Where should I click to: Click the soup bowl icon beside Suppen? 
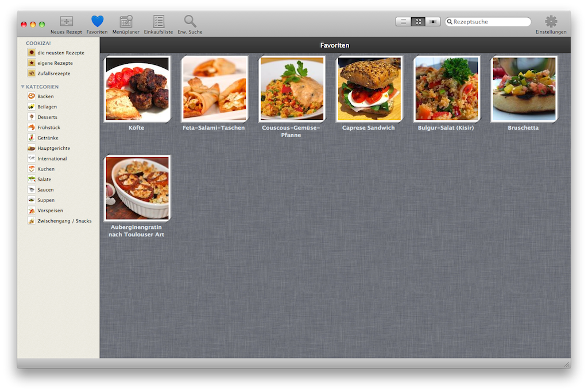tap(32, 200)
